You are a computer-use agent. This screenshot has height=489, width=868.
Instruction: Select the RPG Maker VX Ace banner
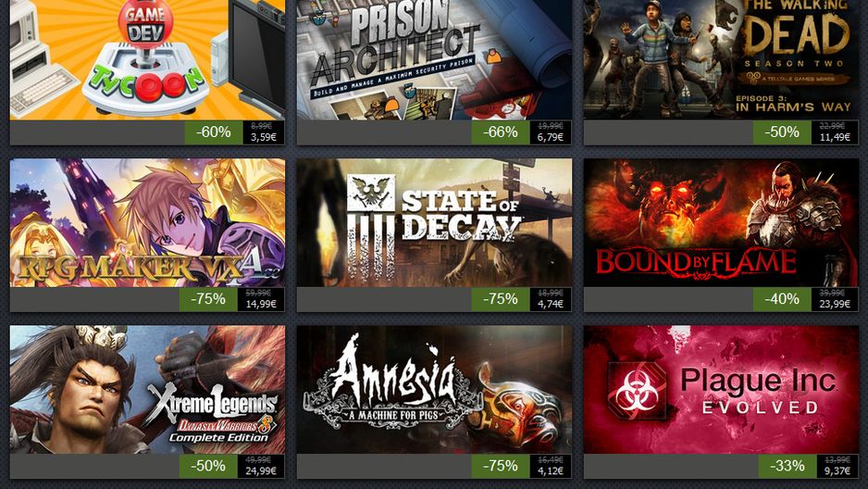[x=147, y=222]
